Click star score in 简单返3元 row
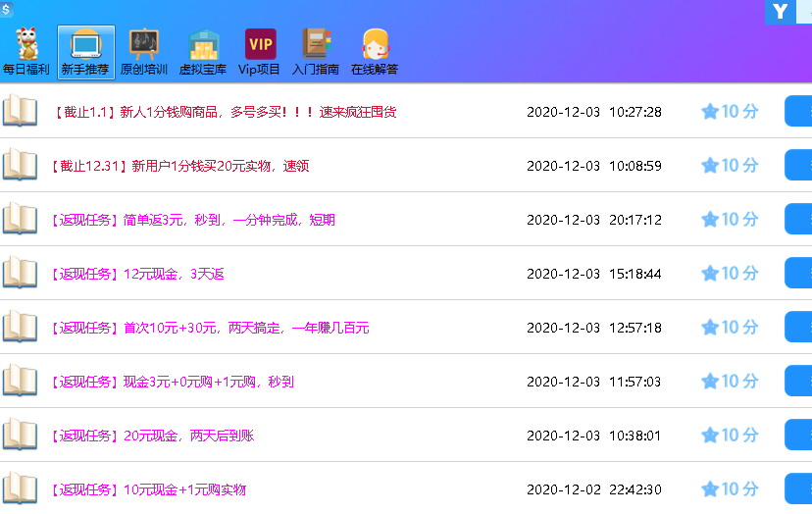The width and height of the screenshot is (812, 514). coord(730,219)
